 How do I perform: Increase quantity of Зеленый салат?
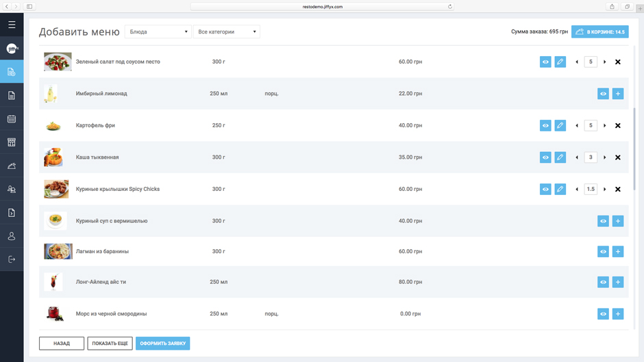[x=604, y=62]
